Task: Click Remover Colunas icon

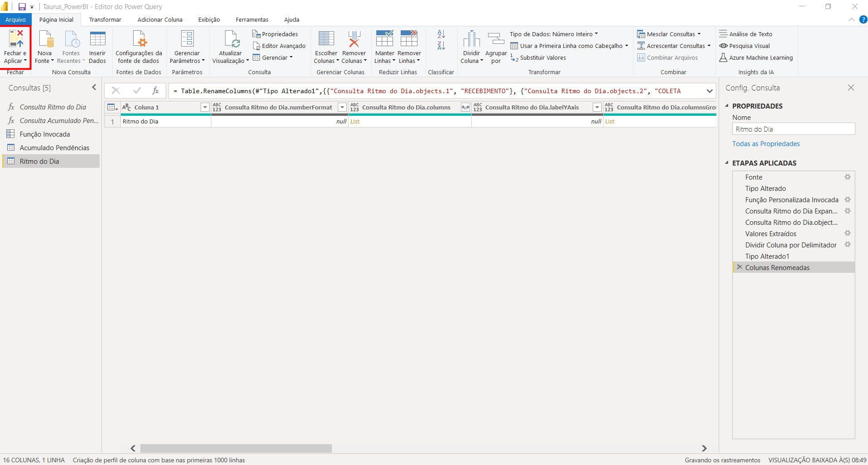Action: [x=354, y=39]
